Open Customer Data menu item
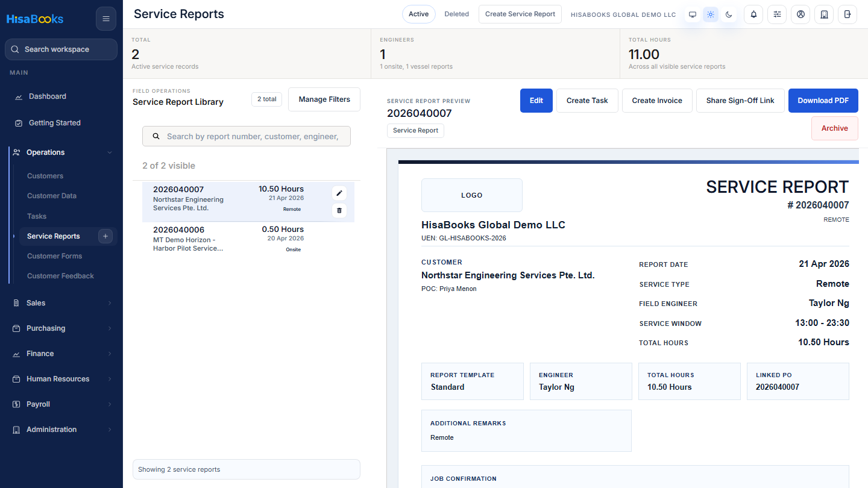This screenshot has height=488, width=868. (x=52, y=196)
